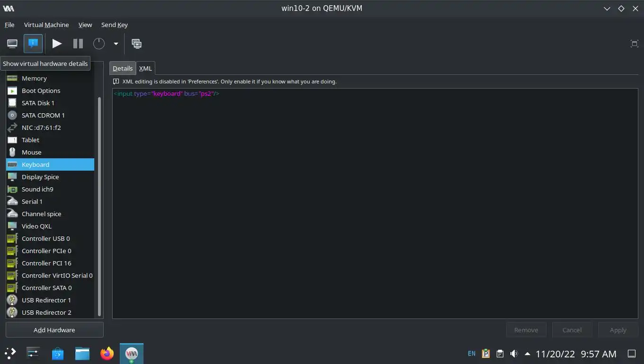Launch Firefox from taskbar
644x364 pixels.
[x=107, y=353]
